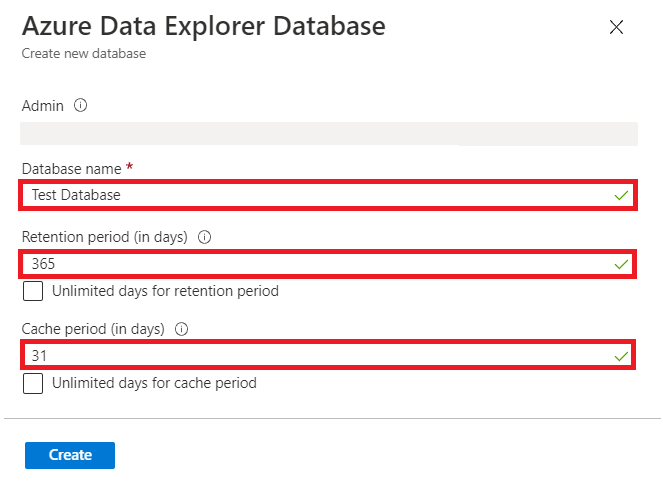Click the green checkmark in Retention period field
The width and height of the screenshot is (663, 483).
621,265
